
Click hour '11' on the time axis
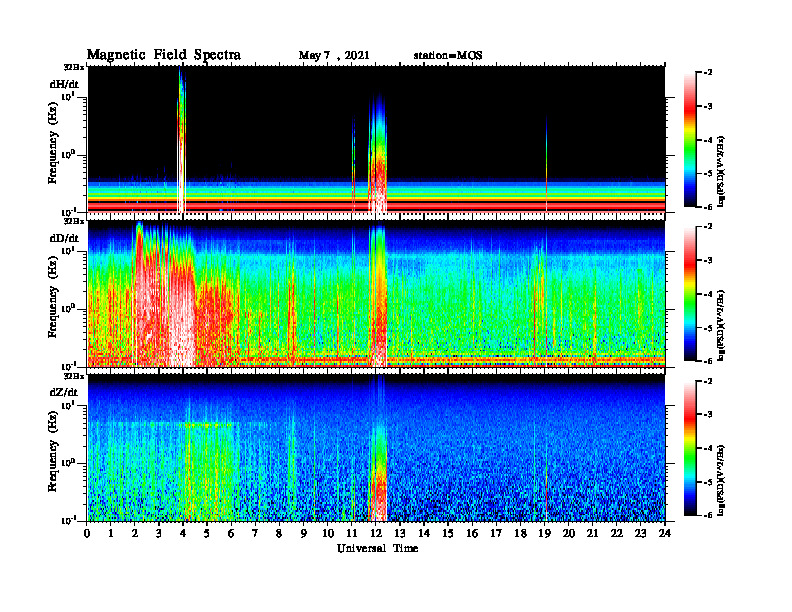tap(352, 533)
